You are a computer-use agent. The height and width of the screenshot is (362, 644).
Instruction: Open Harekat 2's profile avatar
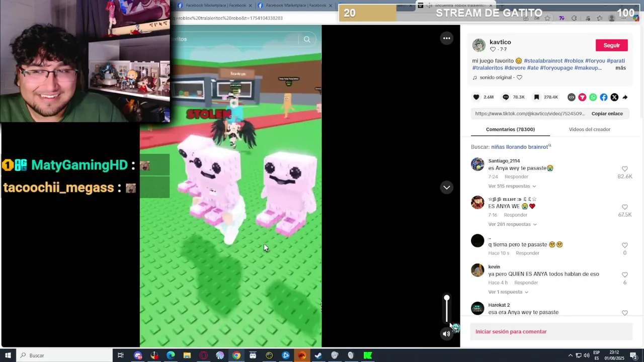(477, 308)
